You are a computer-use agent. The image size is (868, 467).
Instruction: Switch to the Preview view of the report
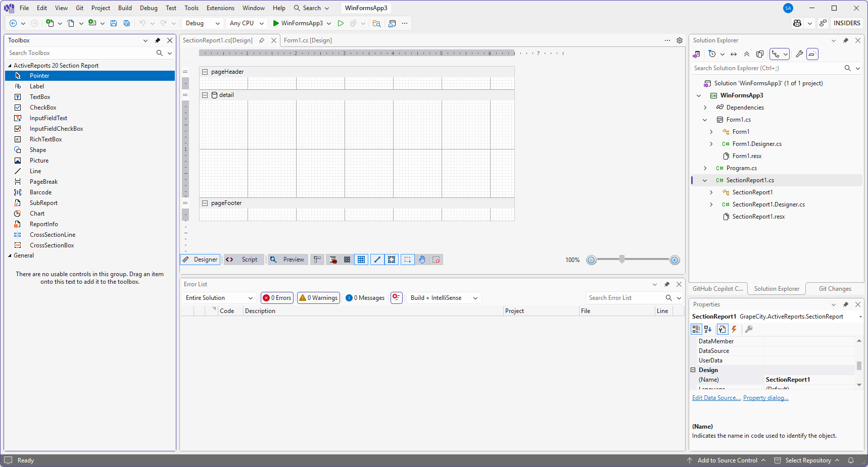287,260
